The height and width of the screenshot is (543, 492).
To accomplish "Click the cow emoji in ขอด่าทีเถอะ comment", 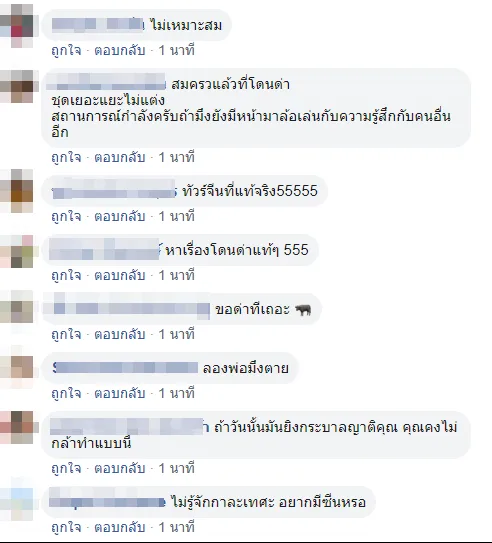I will coord(303,310).
